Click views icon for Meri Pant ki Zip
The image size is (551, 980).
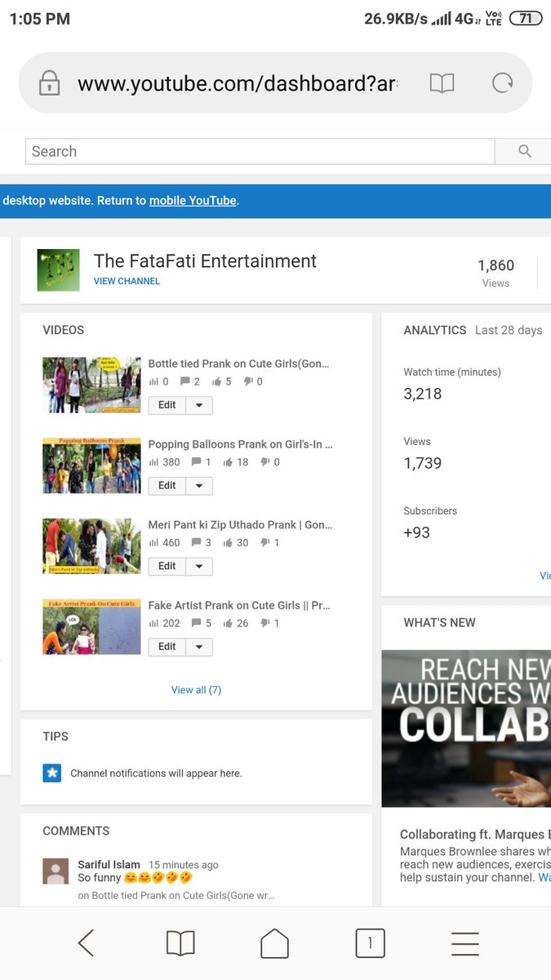click(x=153, y=543)
